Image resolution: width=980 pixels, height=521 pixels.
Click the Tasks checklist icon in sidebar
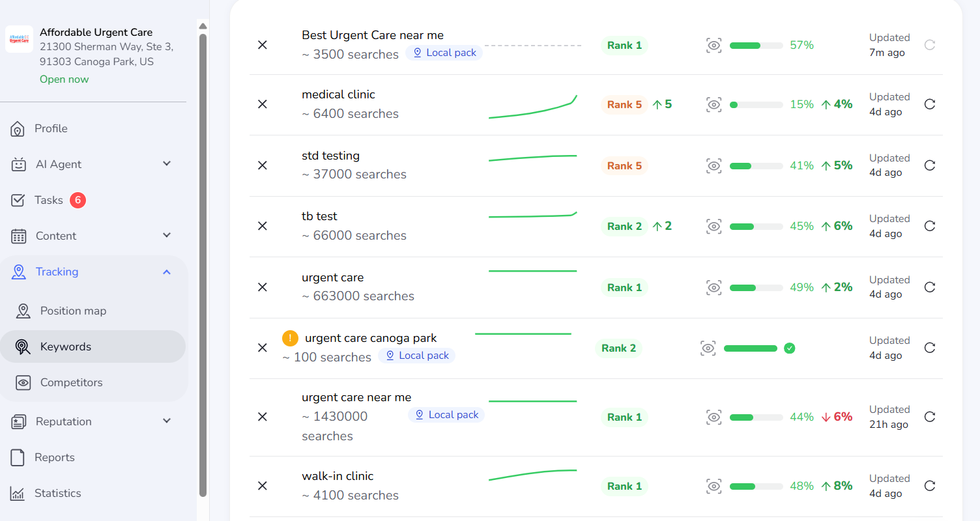pos(18,200)
